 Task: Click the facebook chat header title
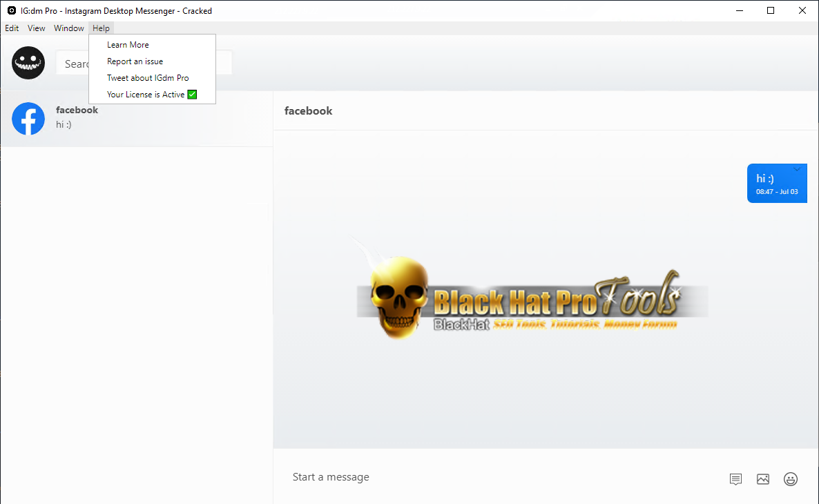[x=308, y=110]
